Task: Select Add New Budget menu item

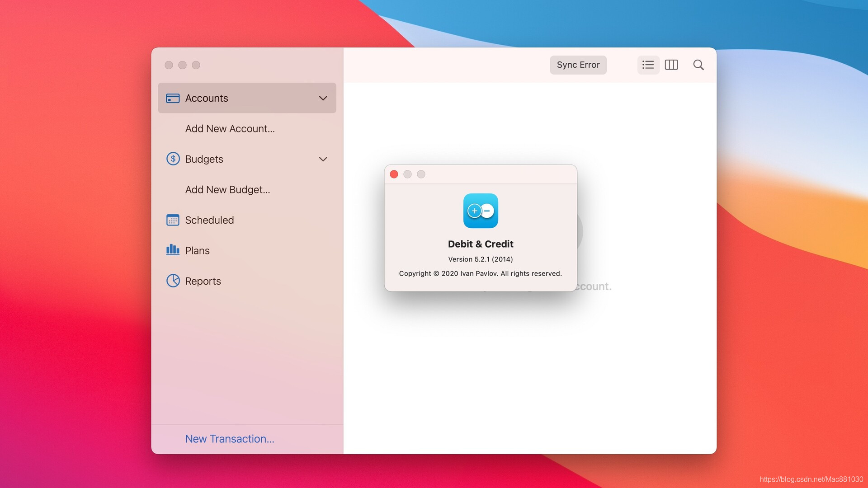Action: (x=227, y=189)
